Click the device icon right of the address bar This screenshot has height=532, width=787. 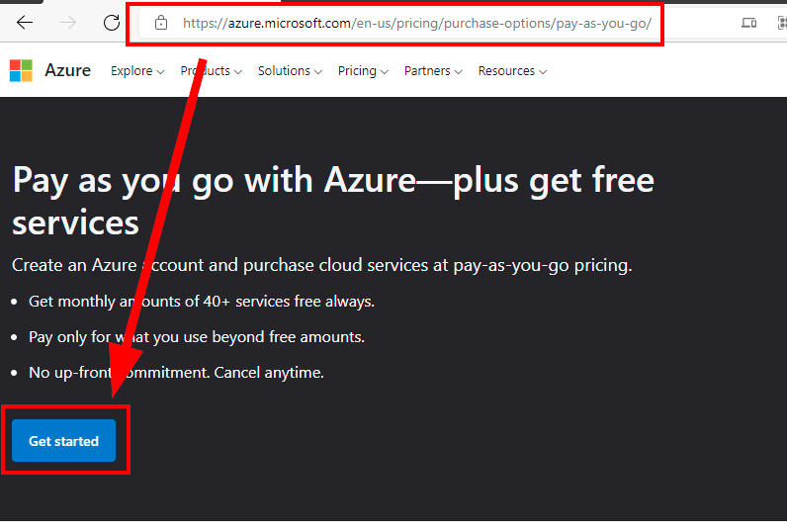click(748, 23)
